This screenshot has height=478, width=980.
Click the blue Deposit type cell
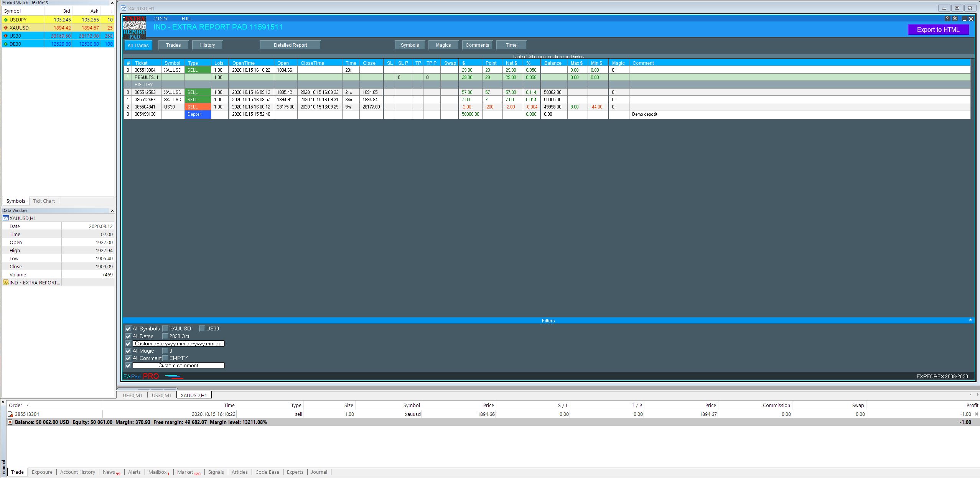pyautogui.click(x=198, y=114)
